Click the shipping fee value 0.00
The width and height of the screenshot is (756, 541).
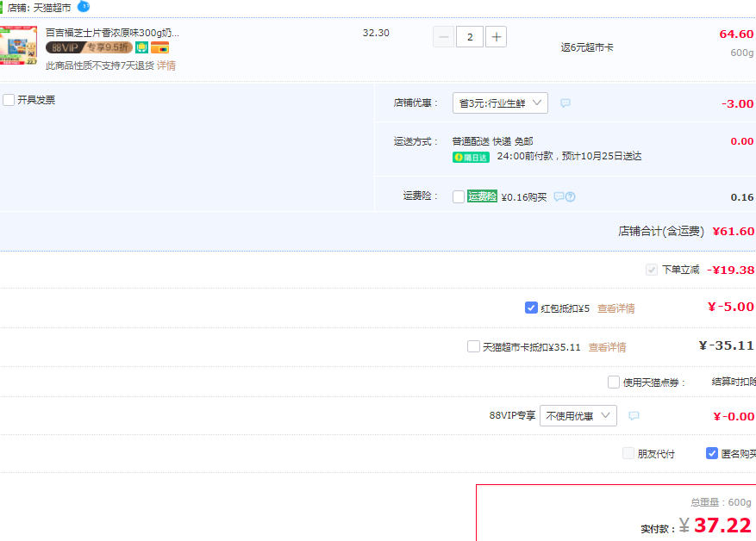(741, 141)
